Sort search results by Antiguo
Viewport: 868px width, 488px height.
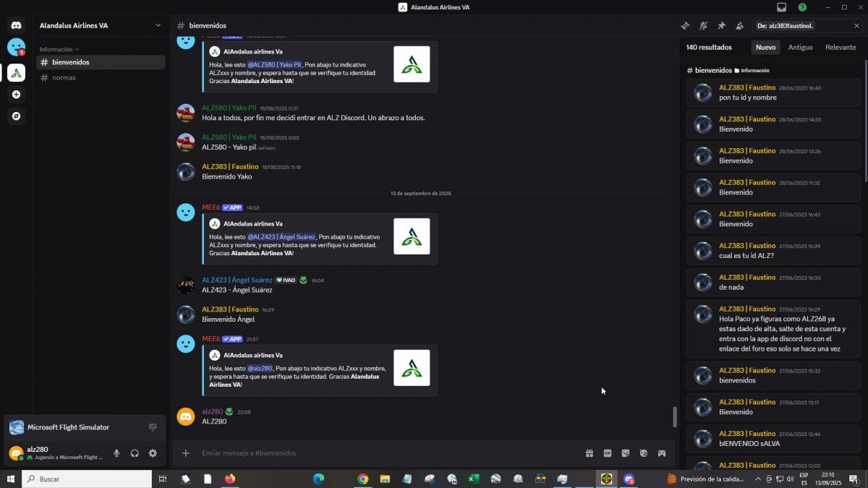click(800, 47)
